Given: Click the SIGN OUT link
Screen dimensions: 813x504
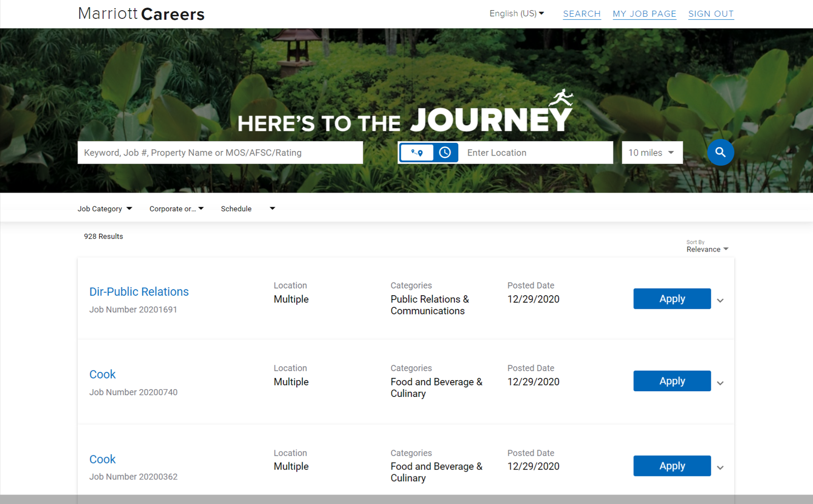Looking at the screenshot, I should pos(710,14).
